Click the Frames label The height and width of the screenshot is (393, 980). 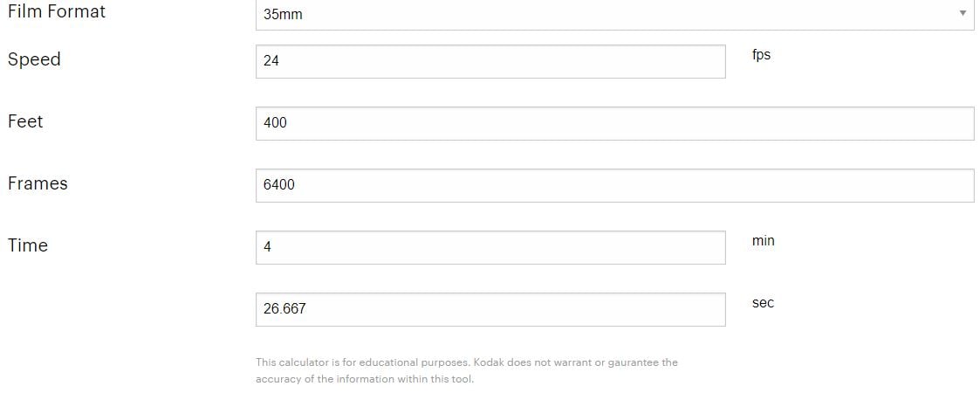click(38, 183)
